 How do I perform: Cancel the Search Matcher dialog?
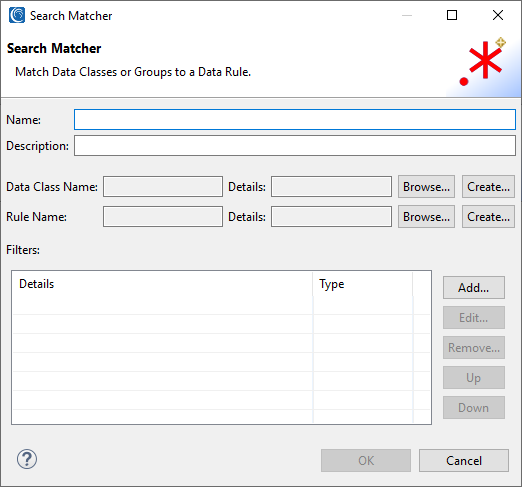point(464,460)
